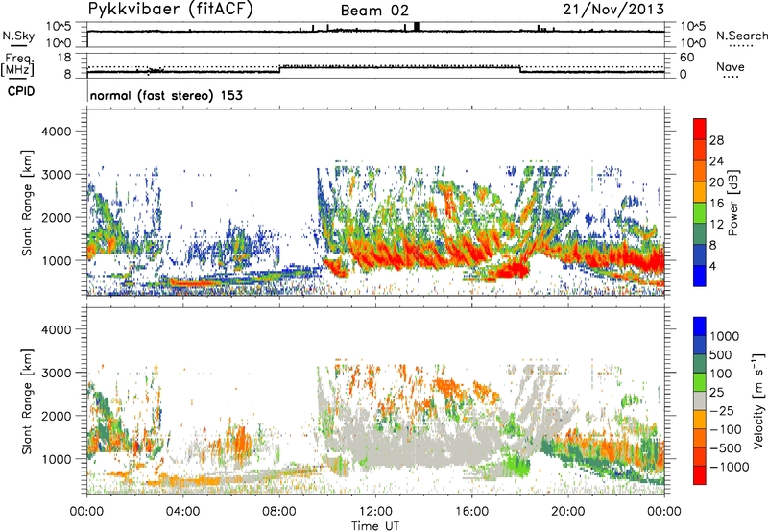Click Slant Range [km] label of Power panel

click(27, 203)
